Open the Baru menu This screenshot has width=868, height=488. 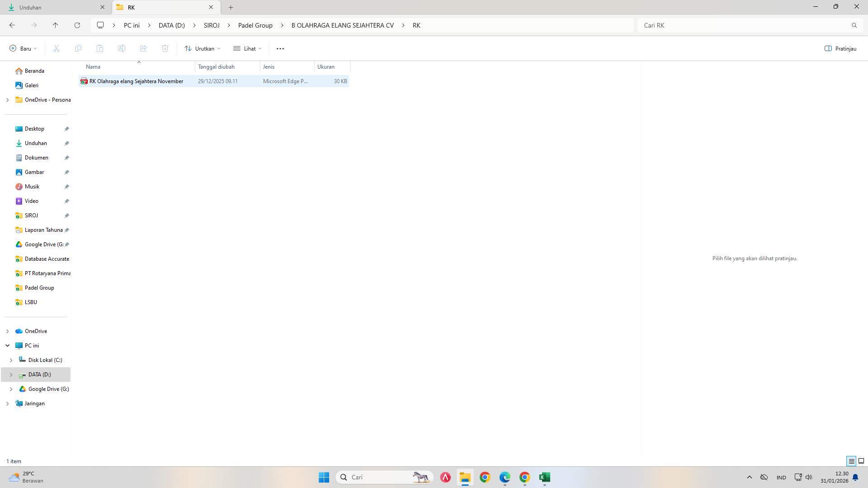coord(22,48)
